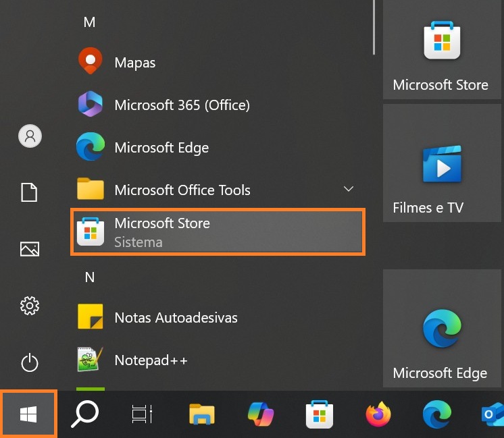Open Microsoft Edge taskbar icon
This screenshot has height=438, width=504.
pyautogui.click(x=437, y=414)
